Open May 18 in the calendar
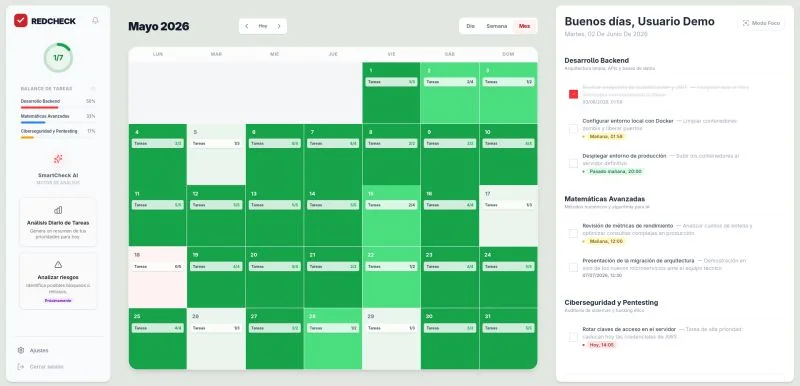Viewport: 800px width, 386px height. 157,277
